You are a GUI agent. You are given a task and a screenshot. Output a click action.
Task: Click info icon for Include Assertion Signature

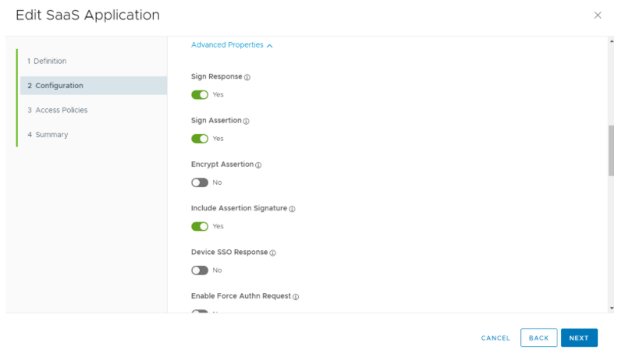coord(292,209)
